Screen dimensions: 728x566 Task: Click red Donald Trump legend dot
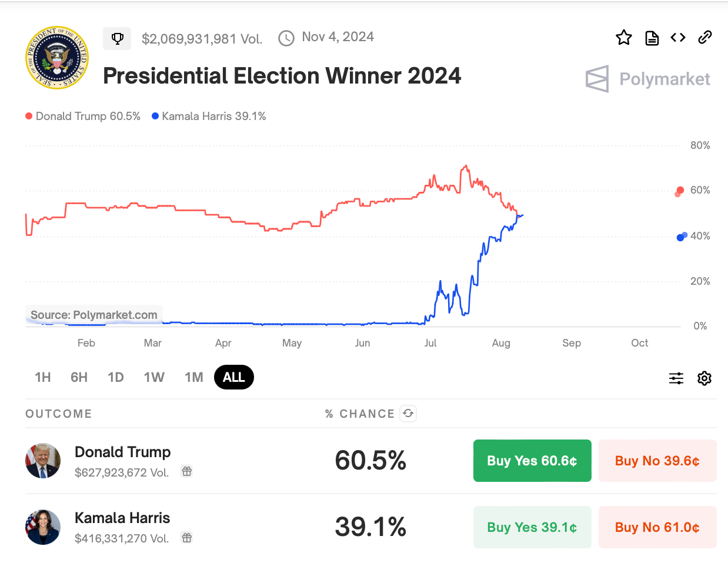(x=29, y=116)
